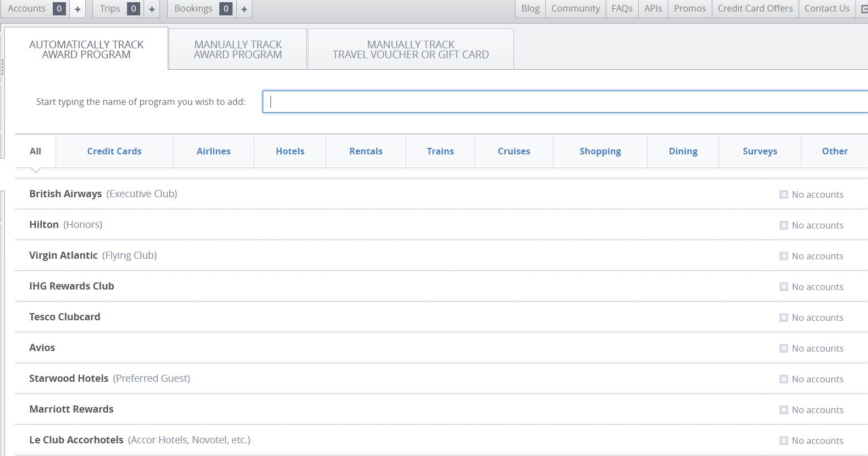Click the collapse icon right of Contact Us

(x=864, y=9)
